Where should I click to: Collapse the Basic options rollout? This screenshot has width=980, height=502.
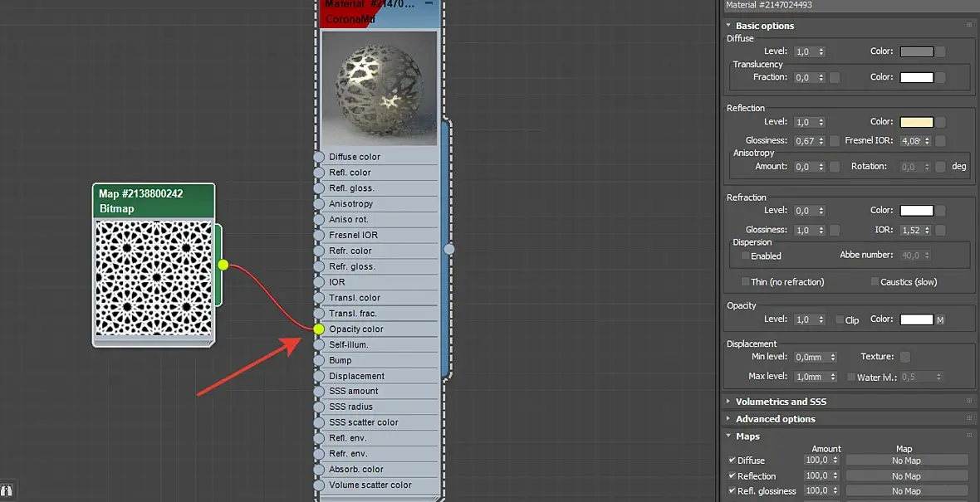click(x=764, y=26)
